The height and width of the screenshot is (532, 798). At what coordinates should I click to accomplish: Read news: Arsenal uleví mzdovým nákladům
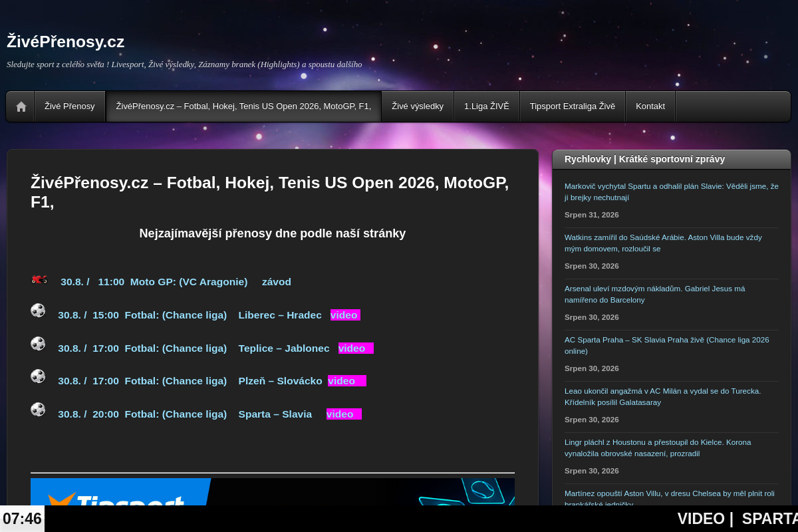654,294
